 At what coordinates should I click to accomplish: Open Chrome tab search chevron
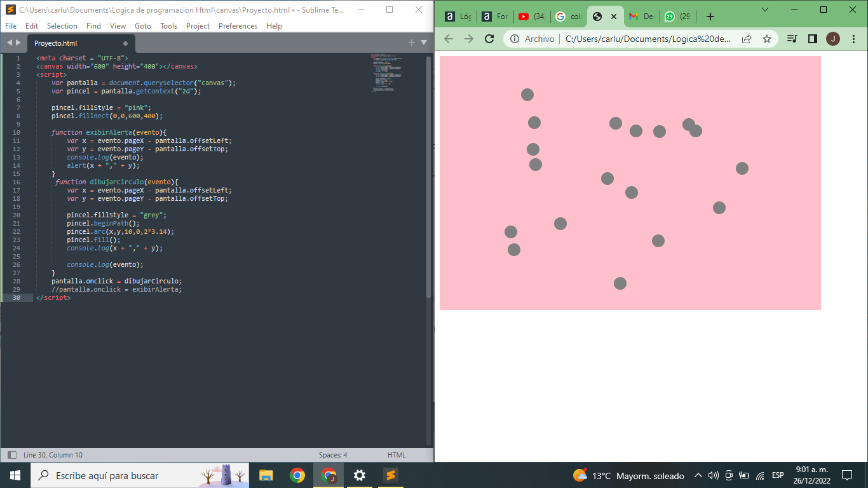[765, 10]
